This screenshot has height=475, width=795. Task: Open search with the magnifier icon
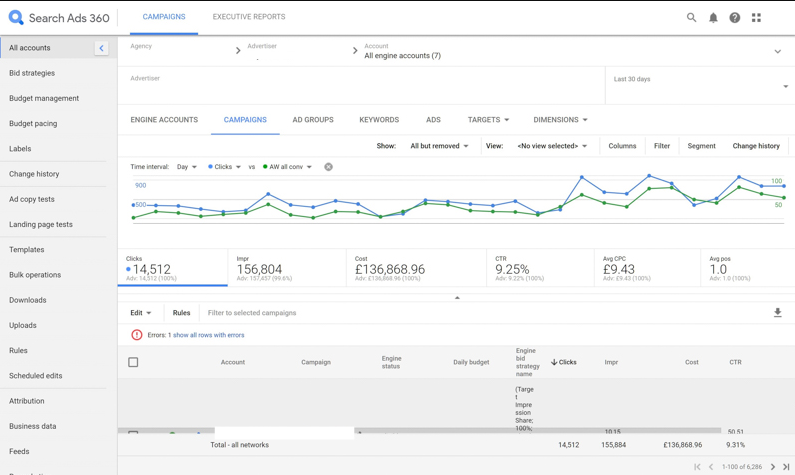[691, 17]
